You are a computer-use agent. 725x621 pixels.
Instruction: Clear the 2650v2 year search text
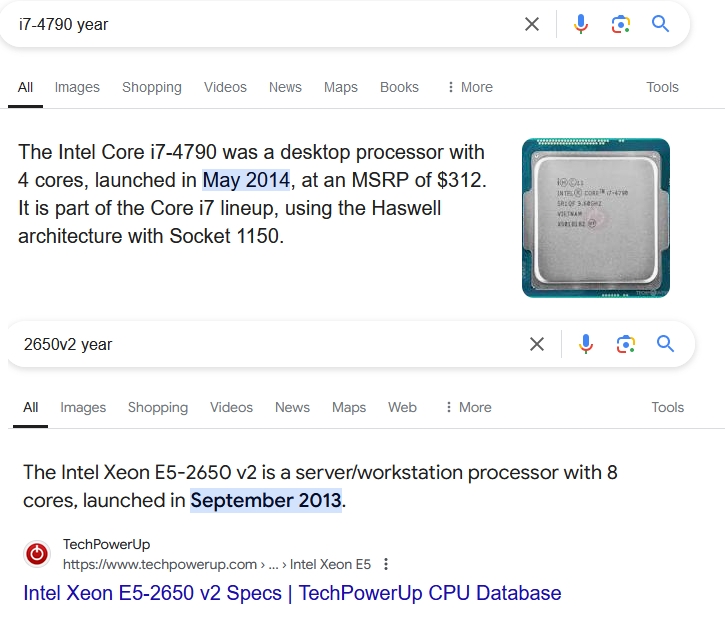tap(537, 344)
